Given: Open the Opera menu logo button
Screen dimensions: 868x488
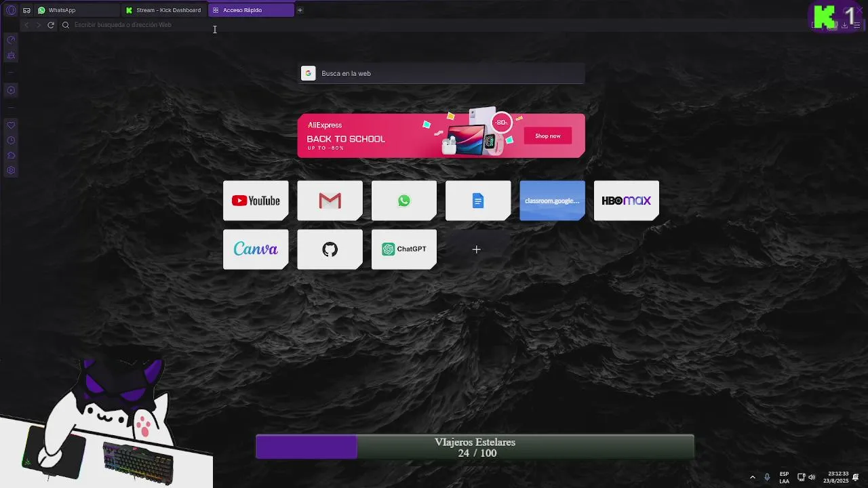Looking at the screenshot, I should pos(11,10).
